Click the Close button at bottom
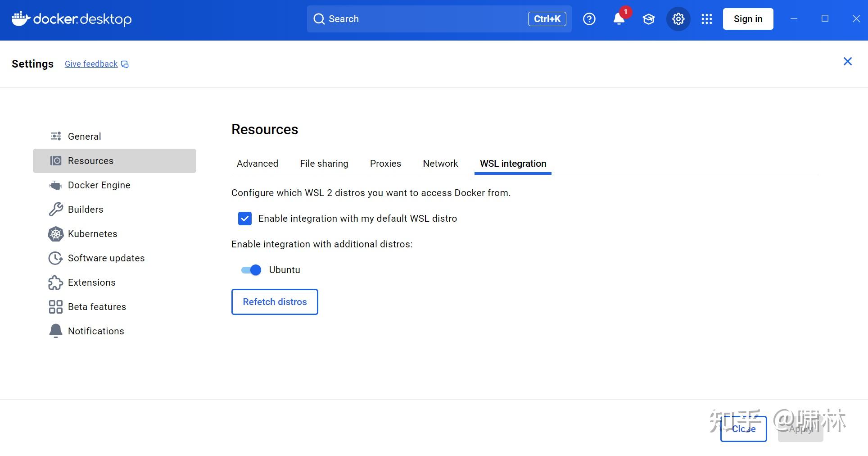The height and width of the screenshot is (456, 868). (743, 429)
